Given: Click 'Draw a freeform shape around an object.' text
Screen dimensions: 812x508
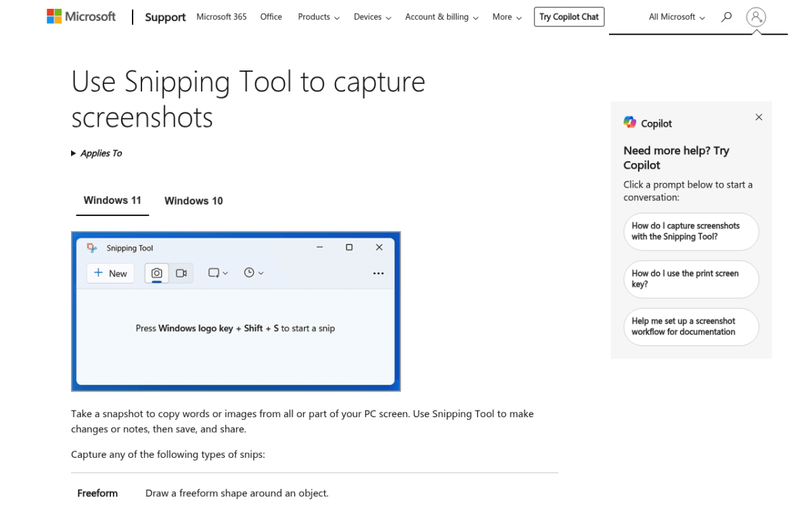Looking at the screenshot, I should 237,493.
